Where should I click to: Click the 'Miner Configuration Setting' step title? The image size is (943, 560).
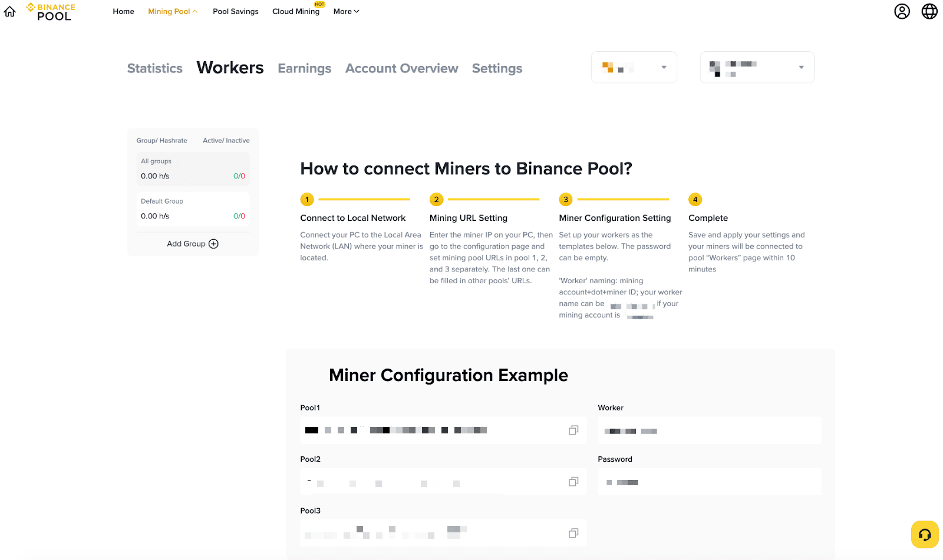point(615,218)
